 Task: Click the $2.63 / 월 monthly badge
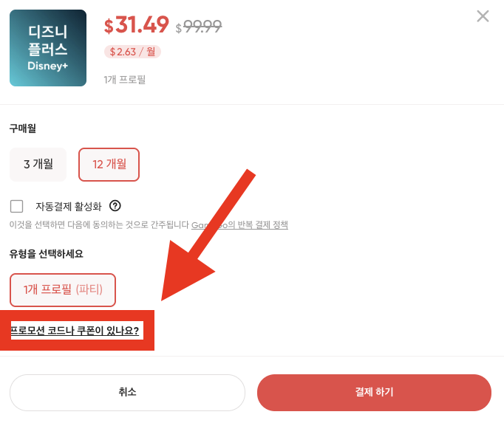click(132, 52)
